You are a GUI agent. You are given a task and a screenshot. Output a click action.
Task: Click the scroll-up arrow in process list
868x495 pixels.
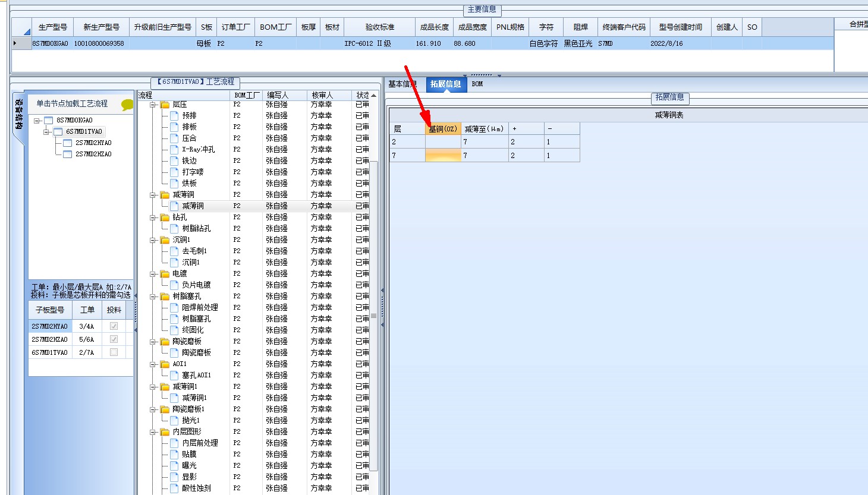pos(374,96)
